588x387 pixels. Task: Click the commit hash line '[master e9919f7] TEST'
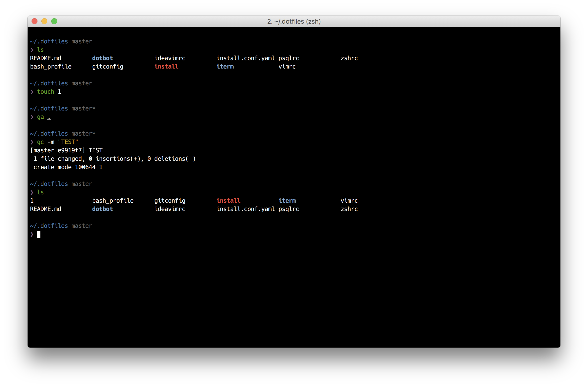pos(66,150)
